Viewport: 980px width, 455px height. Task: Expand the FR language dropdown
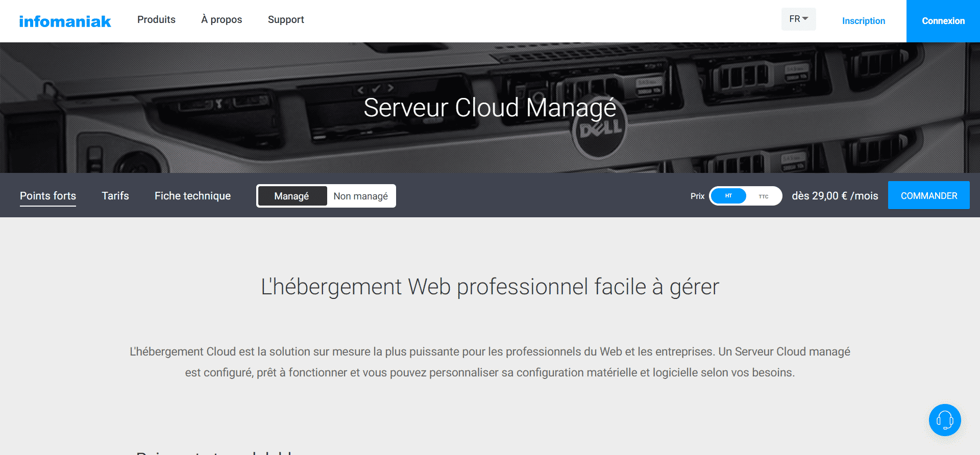pos(798,19)
